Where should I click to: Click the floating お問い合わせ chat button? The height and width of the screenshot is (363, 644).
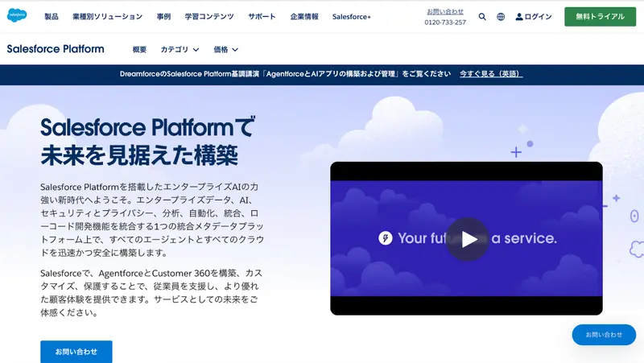[x=604, y=335]
